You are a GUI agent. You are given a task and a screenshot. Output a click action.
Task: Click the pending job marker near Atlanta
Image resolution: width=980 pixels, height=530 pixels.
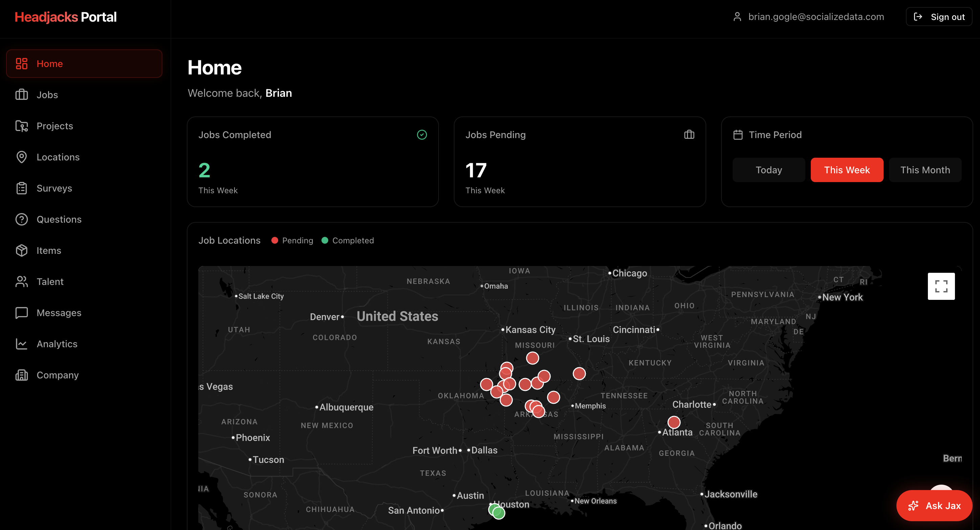tap(674, 422)
